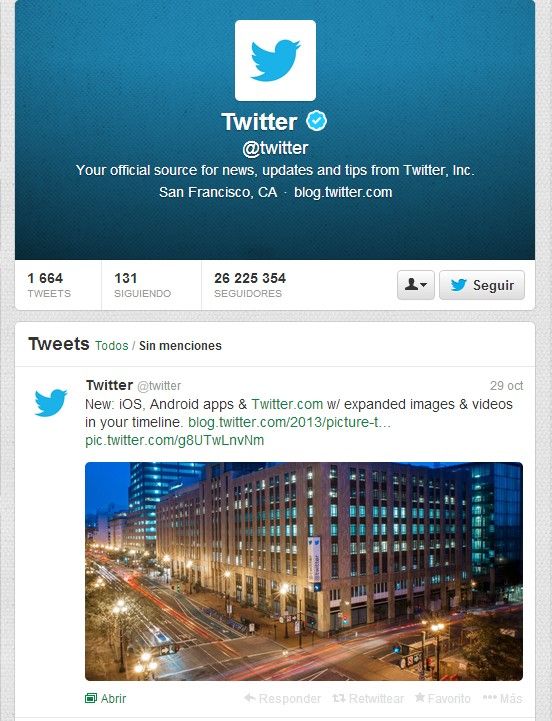The height and width of the screenshot is (721, 552).
Task: Open the 26 225 354 Seguidores list
Action: pos(250,285)
